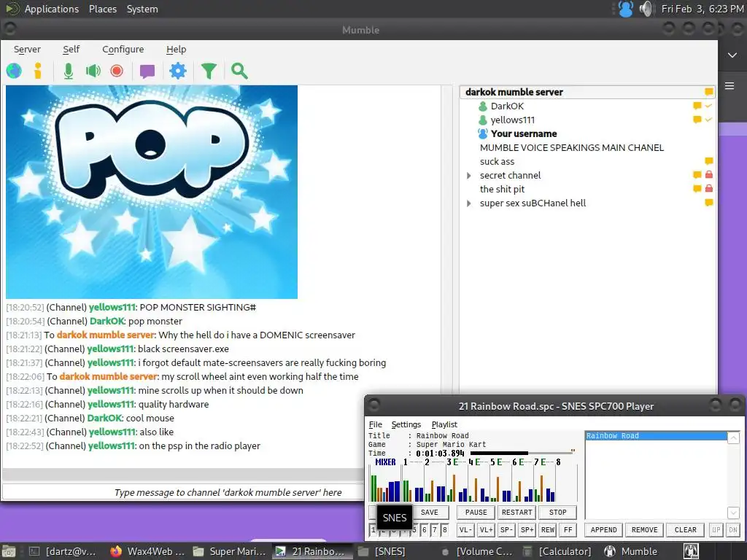Lower volume with the VL- button
The height and width of the screenshot is (560, 747).
[x=465, y=529]
